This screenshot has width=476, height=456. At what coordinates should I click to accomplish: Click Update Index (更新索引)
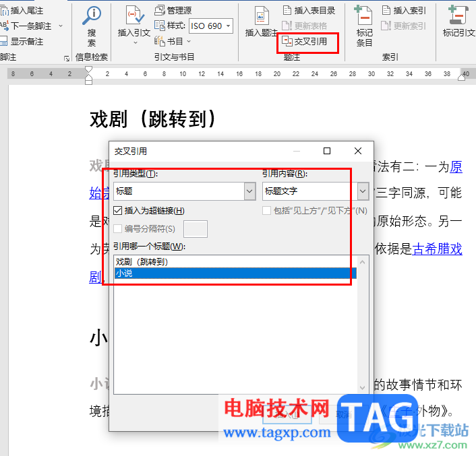(403, 26)
